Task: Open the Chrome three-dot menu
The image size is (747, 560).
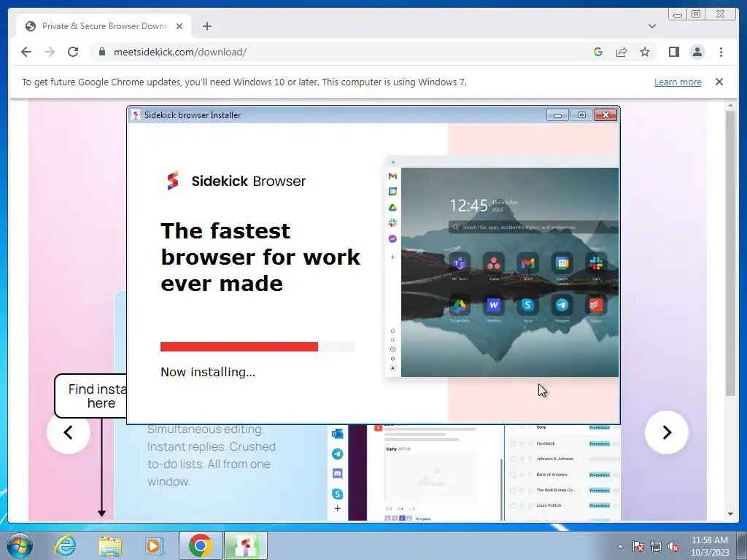Action: tap(721, 52)
